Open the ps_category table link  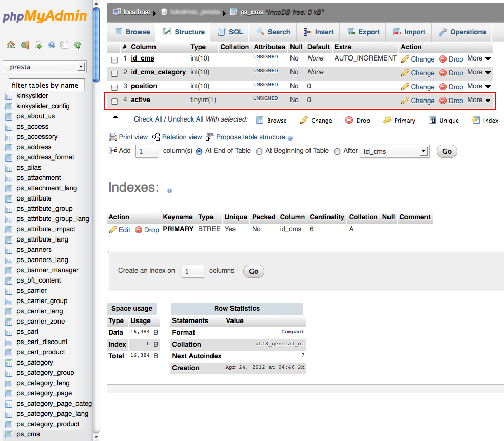pyautogui.click(x=35, y=363)
